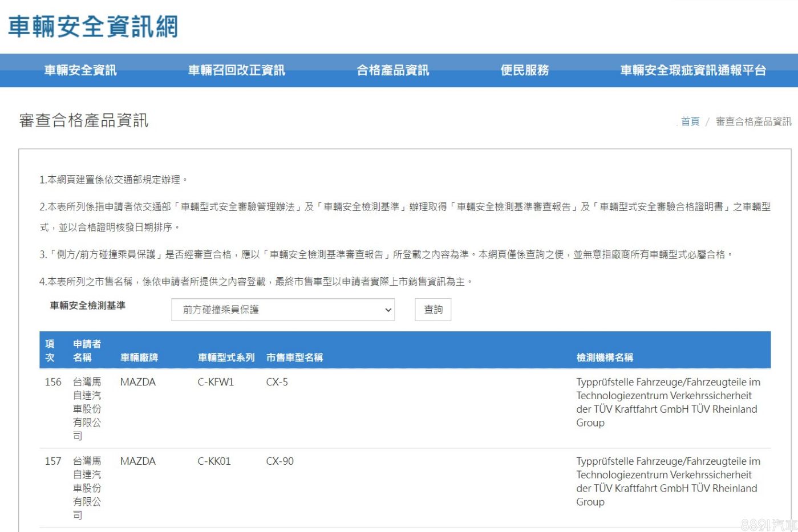This screenshot has width=798, height=532.
Task: Click the 檢測機構名稱 column header
Action: (x=605, y=358)
